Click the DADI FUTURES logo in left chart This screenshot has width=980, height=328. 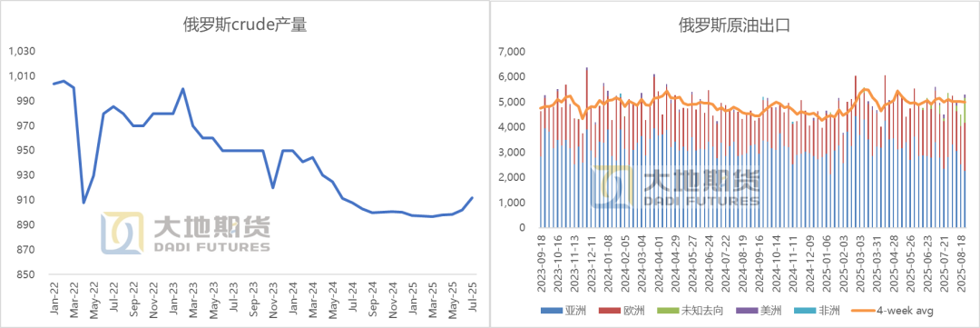(x=186, y=233)
